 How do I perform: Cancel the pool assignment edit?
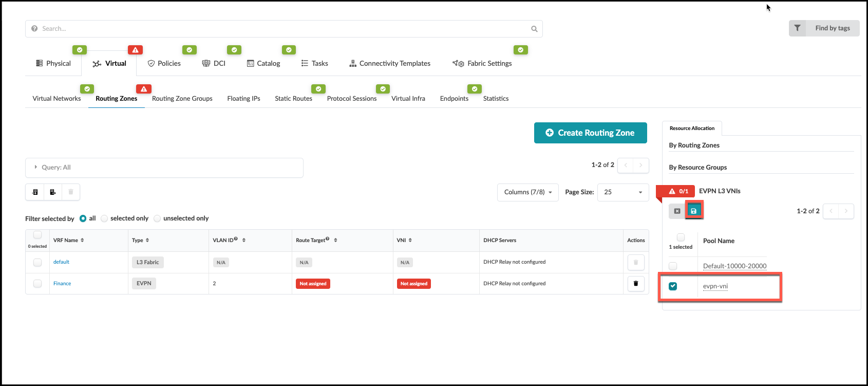pos(677,211)
